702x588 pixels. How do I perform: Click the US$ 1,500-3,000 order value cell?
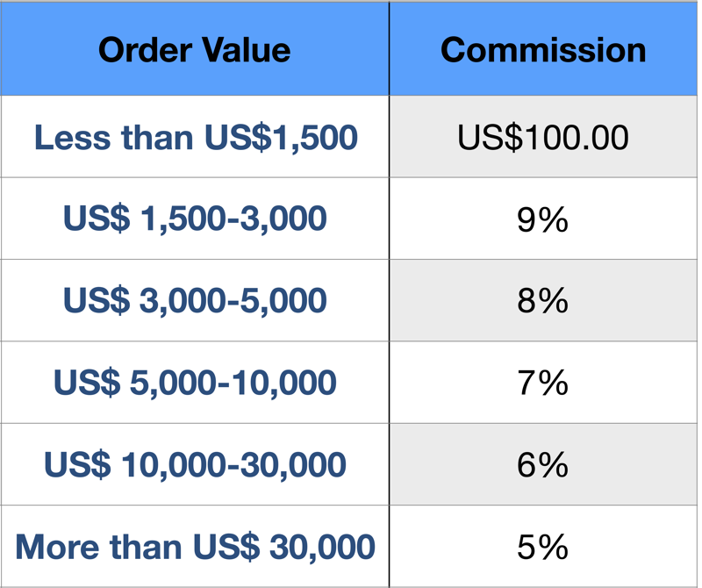(x=195, y=219)
